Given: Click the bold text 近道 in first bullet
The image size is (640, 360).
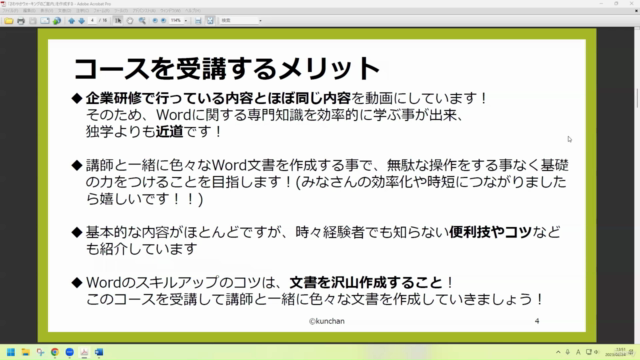Looking at the screenshot, I should [169, 131].
